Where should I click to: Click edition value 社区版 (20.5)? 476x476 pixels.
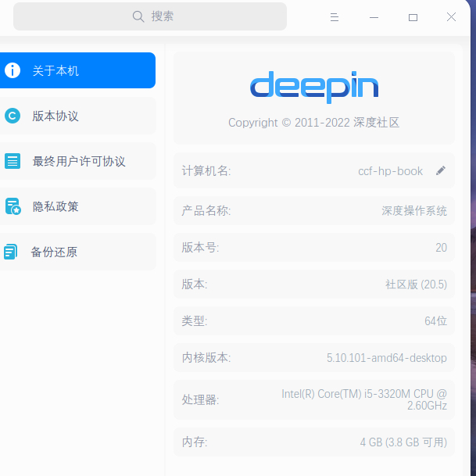[416, 285]
